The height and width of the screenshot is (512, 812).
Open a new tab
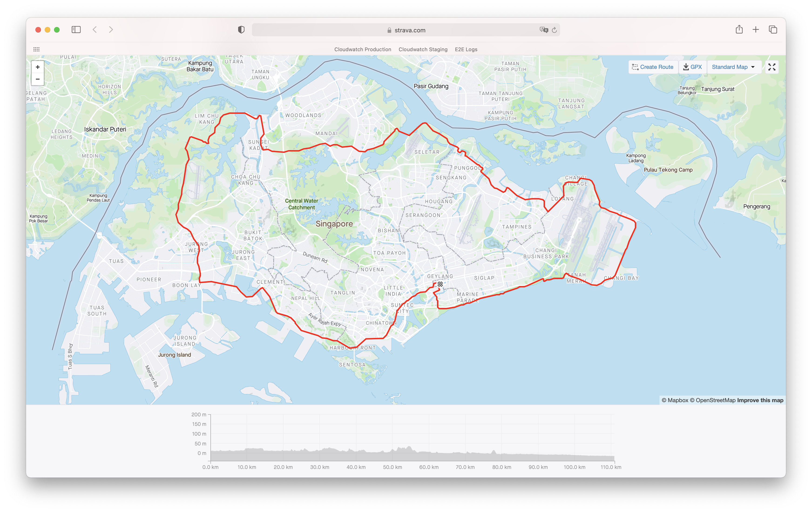tap(756, 30)
